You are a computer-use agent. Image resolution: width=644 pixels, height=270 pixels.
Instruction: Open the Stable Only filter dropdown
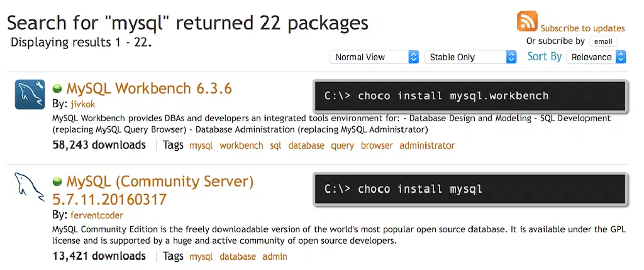point(470,57)
